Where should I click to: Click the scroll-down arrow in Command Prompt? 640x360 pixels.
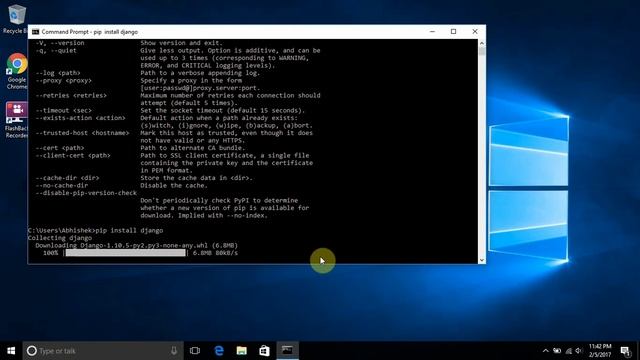click(482, 260)
